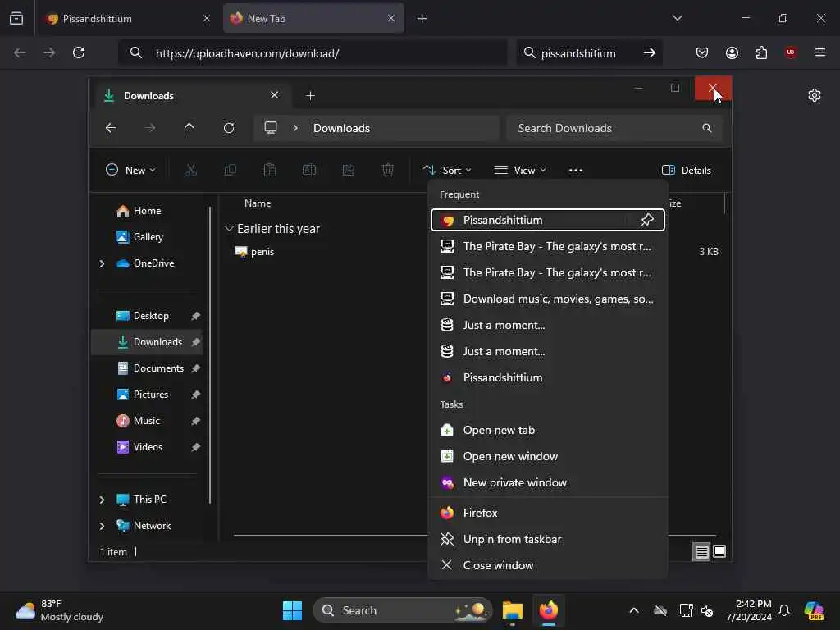Viewport: 840px width, 630px height.
Task: Click the Rename icon in Explorer toolbar
Action: tap(309, 171)
